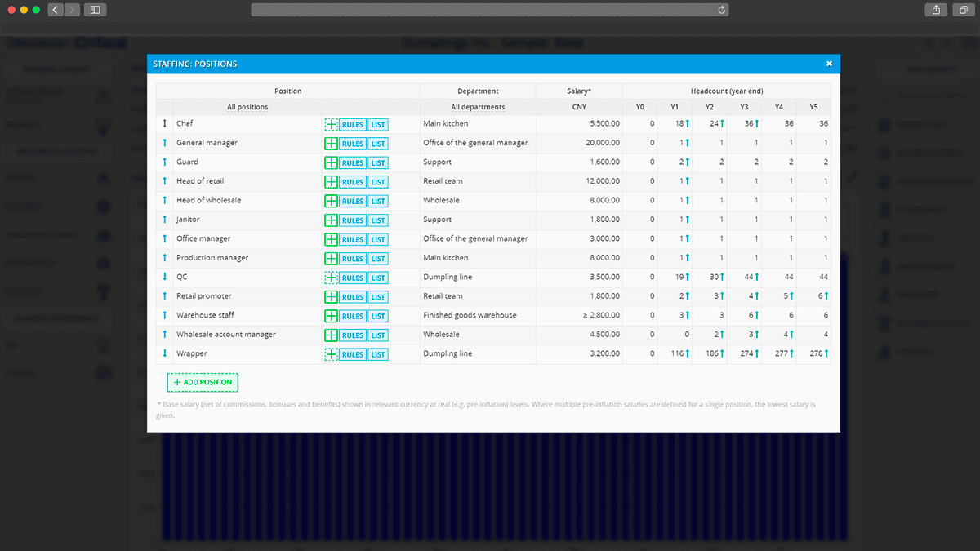
Task: Click the up-down arrow icon beside Chef
Action: click(x=165, y=124)
